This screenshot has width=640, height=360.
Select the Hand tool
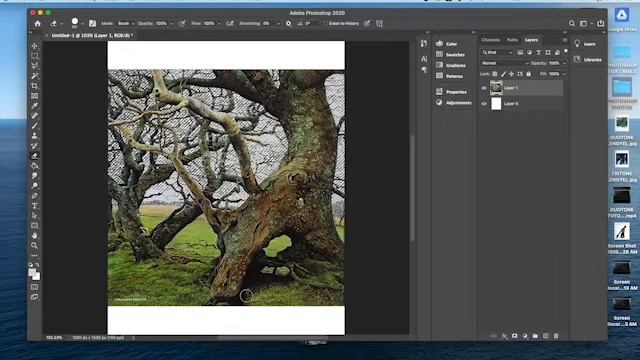(35, 236)
